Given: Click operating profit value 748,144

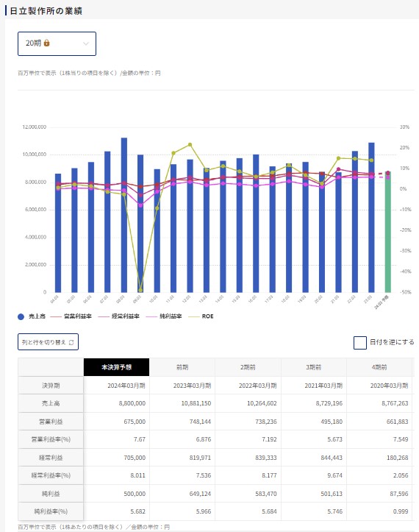Looking at the screenshot, I should coord(200,422).
